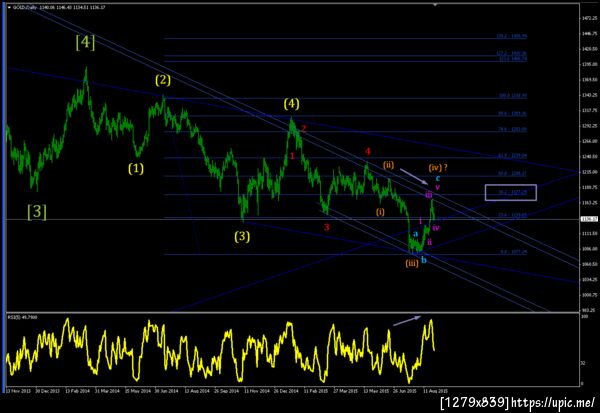Screen dimensions: 600x413
Task: Select the red 1 subwave label
Action: tap(292, 156)
